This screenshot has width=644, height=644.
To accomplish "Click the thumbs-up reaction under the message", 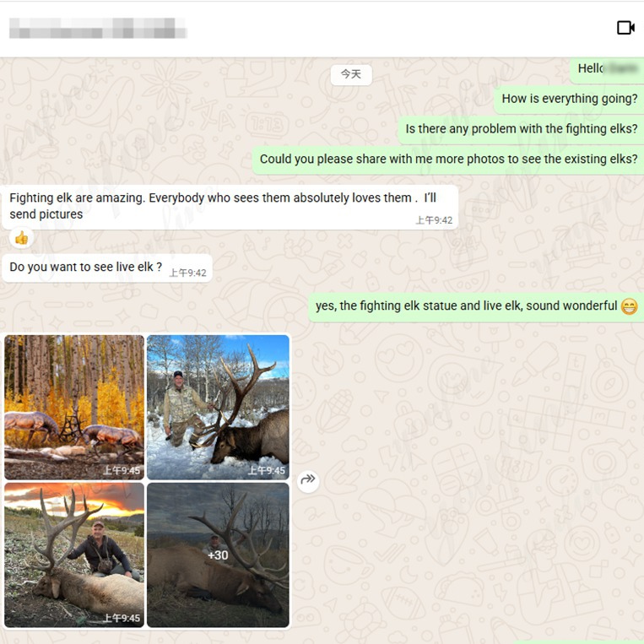I will pyautogui.click(x=21, y=238).
